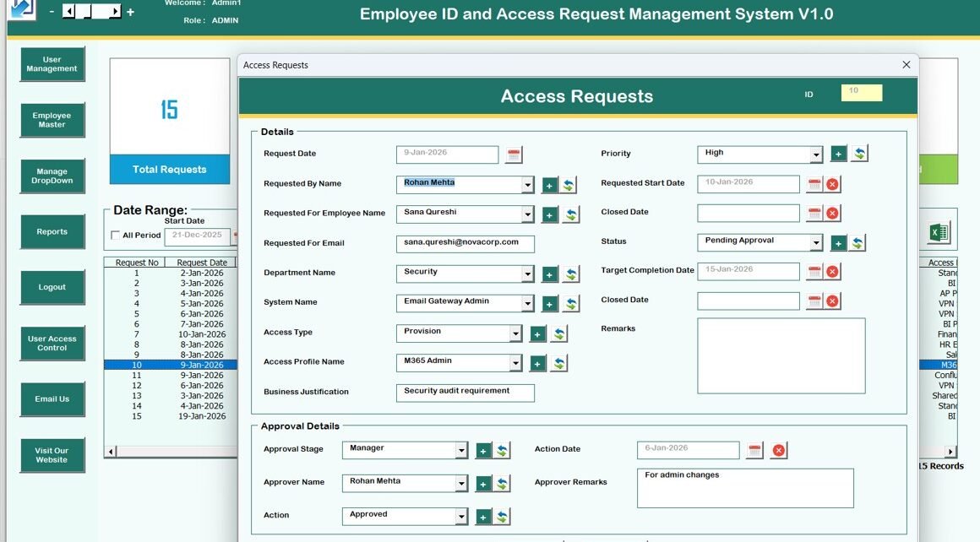Go to the Reports section
Viewport: 980px width, 542px height.
tap(52, 231)
